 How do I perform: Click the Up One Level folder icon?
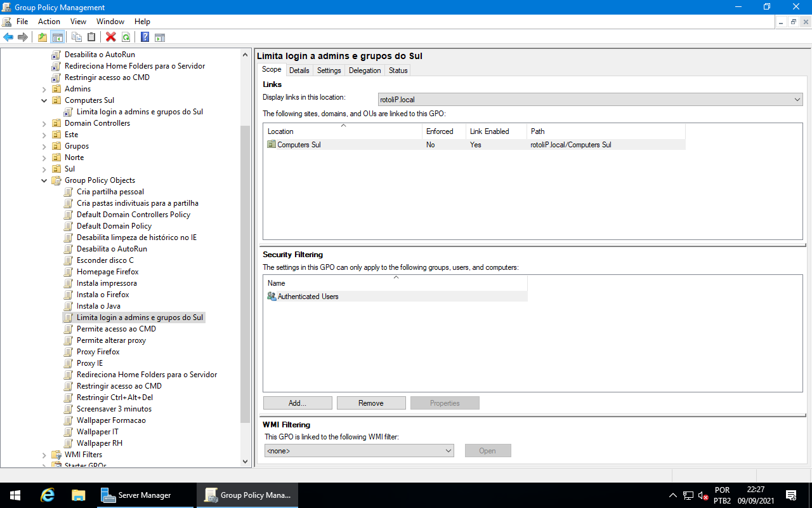click(43, 37)
